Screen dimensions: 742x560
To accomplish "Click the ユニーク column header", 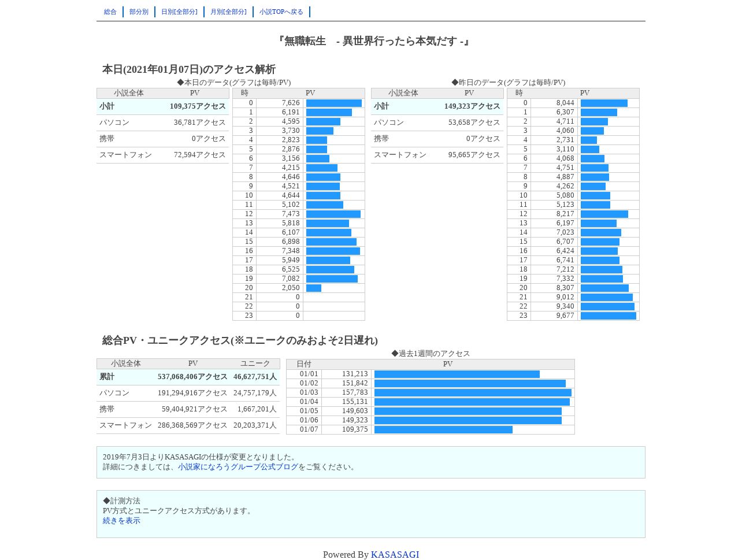I will [255, 364].
